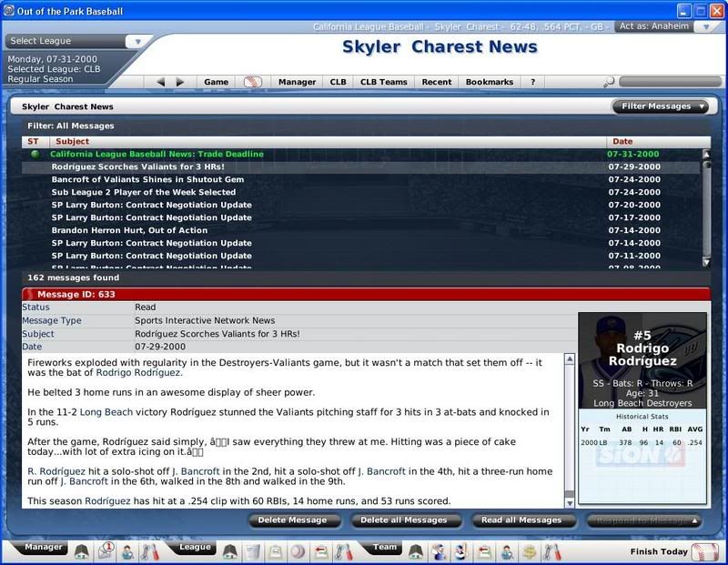Click the person search icon in Team group
728x565 pixels.
point(507,552)
